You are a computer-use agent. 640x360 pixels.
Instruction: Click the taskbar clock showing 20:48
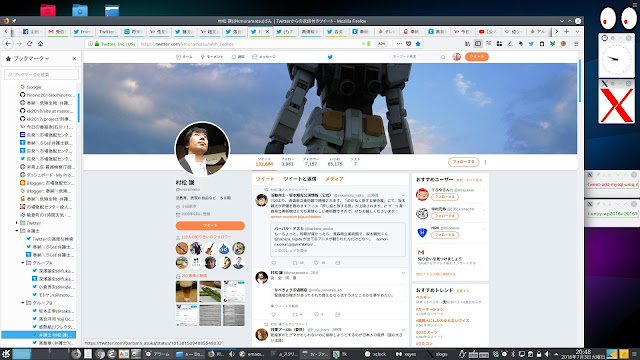pos(583,354)
